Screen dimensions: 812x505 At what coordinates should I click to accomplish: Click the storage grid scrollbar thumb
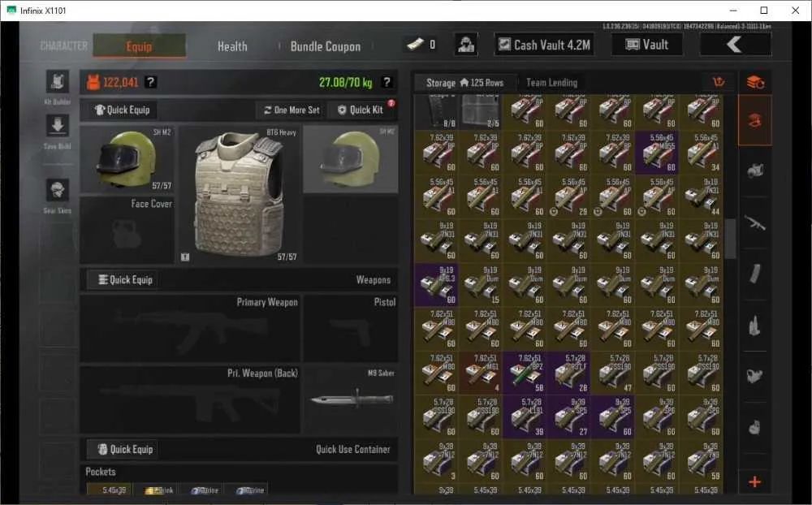tap(730, 238)
